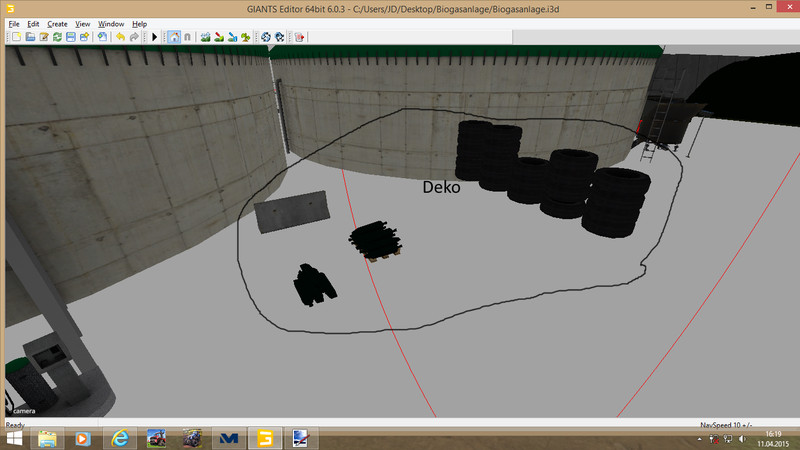
Task: Open the Edit menu
Action: (x=33, y=23)
